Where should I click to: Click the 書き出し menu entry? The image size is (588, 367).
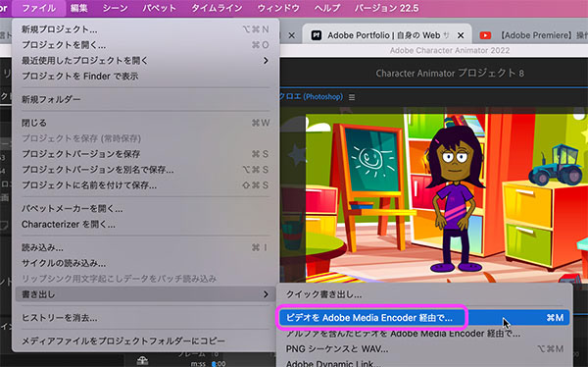tap(145, 294)
